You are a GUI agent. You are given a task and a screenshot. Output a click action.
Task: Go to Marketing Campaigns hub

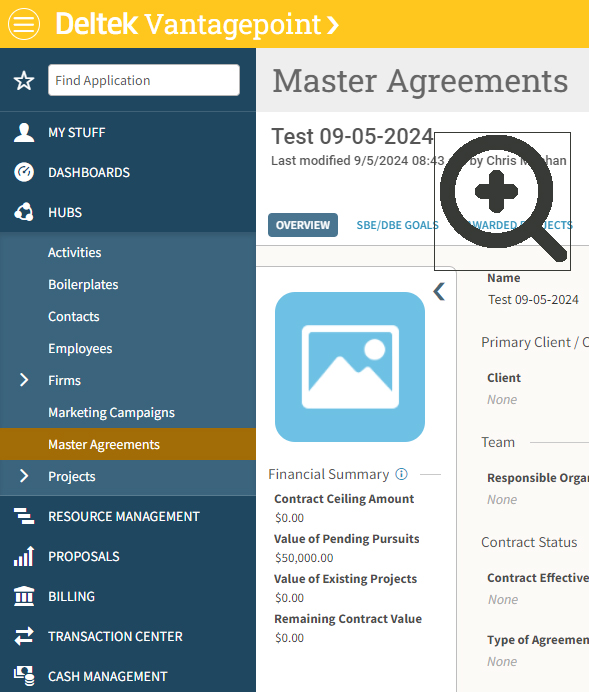[x=112, y=412]
